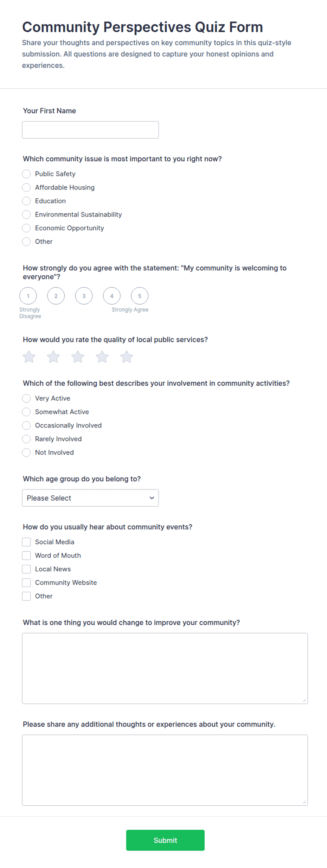Mark involvement as Somewhat Active
Screen dimensions: 327x868
point(26,412)
